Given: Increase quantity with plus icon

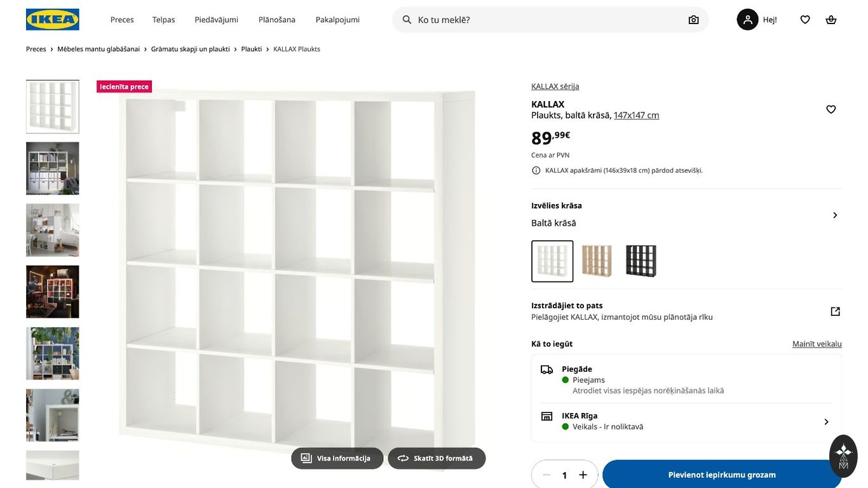Looking at the screenshot, I should (583, 475).
